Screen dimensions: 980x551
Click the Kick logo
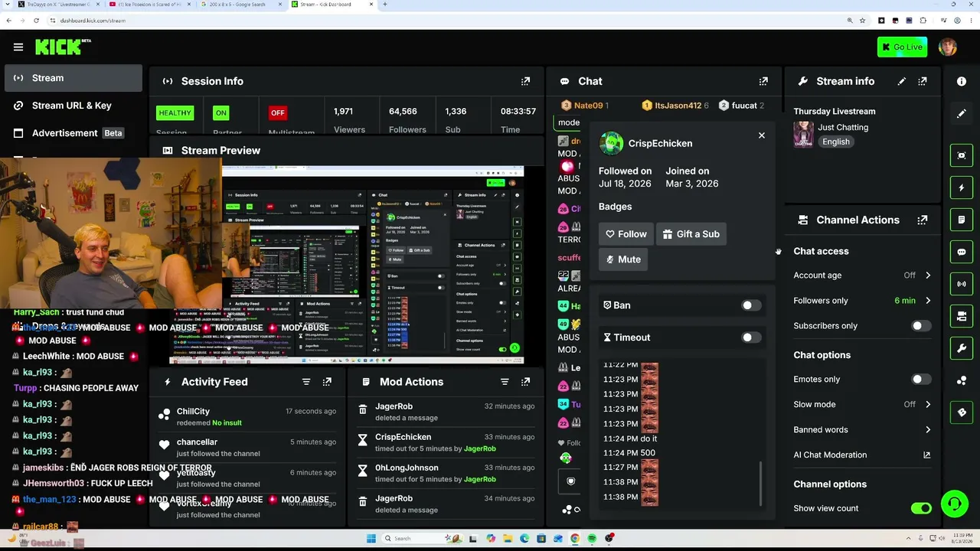coord(63,47)
